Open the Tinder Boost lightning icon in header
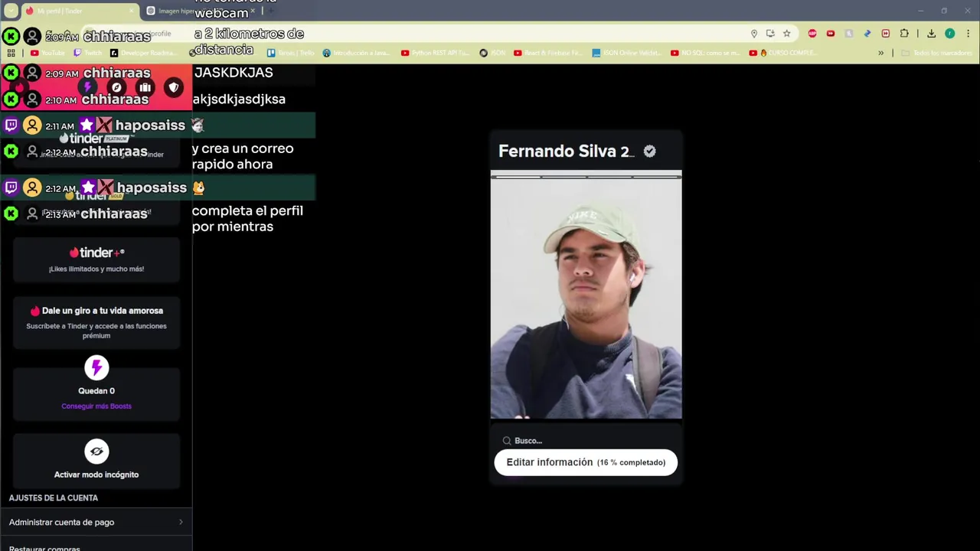Viewport: 980px width, 551px height. click(x=88, y=87)
